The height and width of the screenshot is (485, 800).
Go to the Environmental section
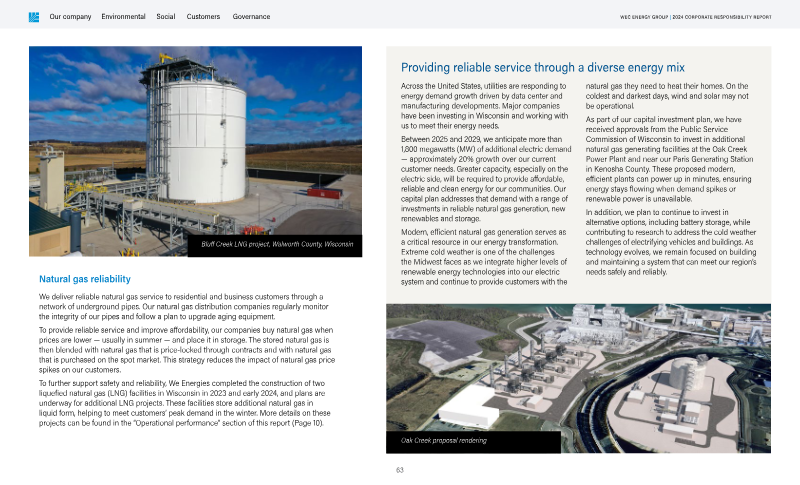click(123, 17)
